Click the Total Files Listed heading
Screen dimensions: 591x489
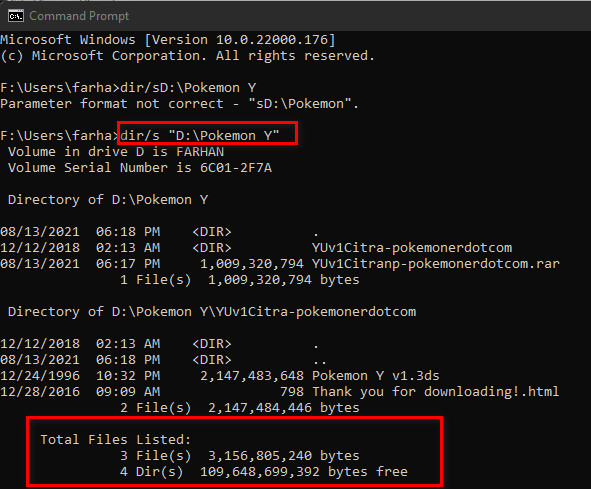[116, 440]
